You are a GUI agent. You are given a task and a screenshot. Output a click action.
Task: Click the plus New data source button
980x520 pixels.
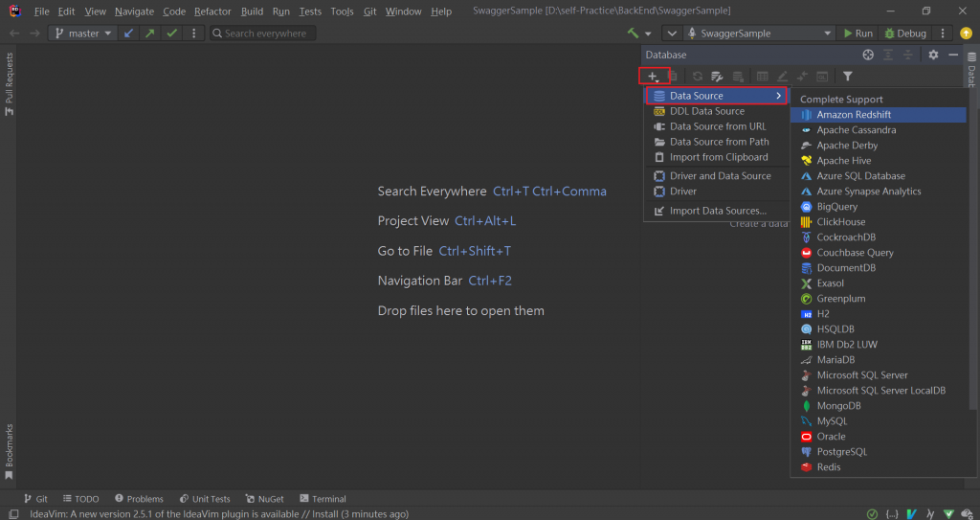[x=653, y=77]
